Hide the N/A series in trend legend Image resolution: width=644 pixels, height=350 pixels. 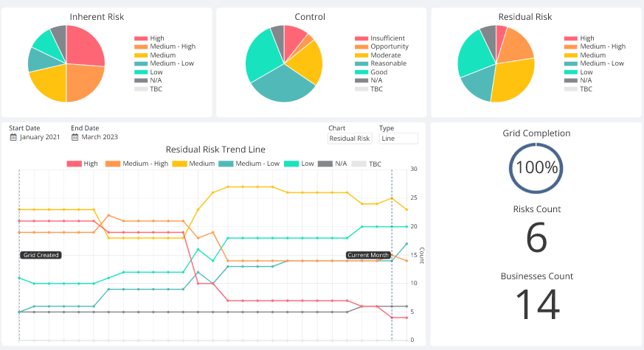[336, 164]
